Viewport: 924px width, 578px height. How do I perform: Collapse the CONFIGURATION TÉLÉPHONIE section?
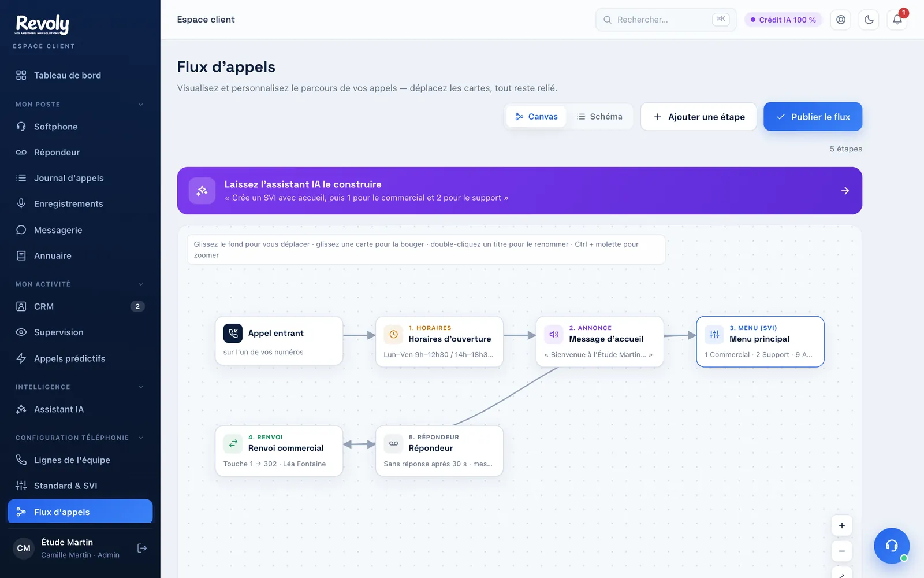click(141, 438)
